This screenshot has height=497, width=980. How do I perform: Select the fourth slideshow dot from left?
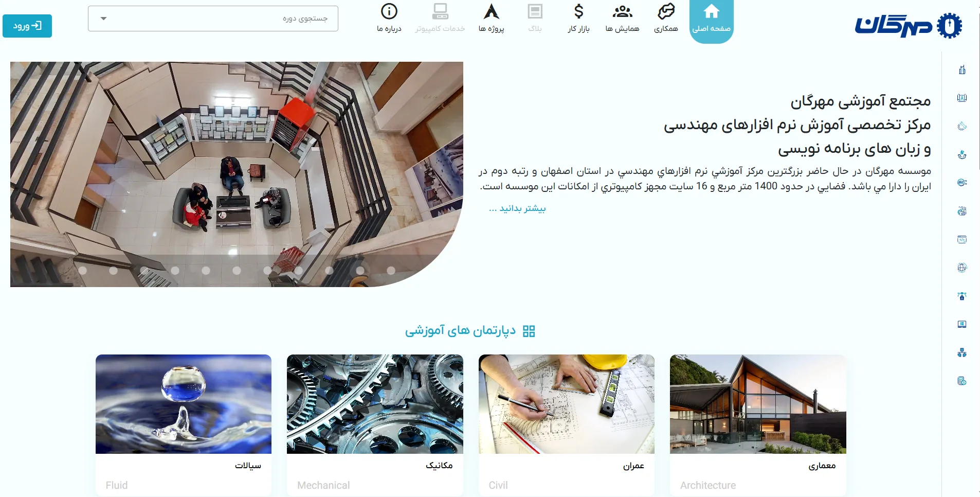[x=175, y=270]
